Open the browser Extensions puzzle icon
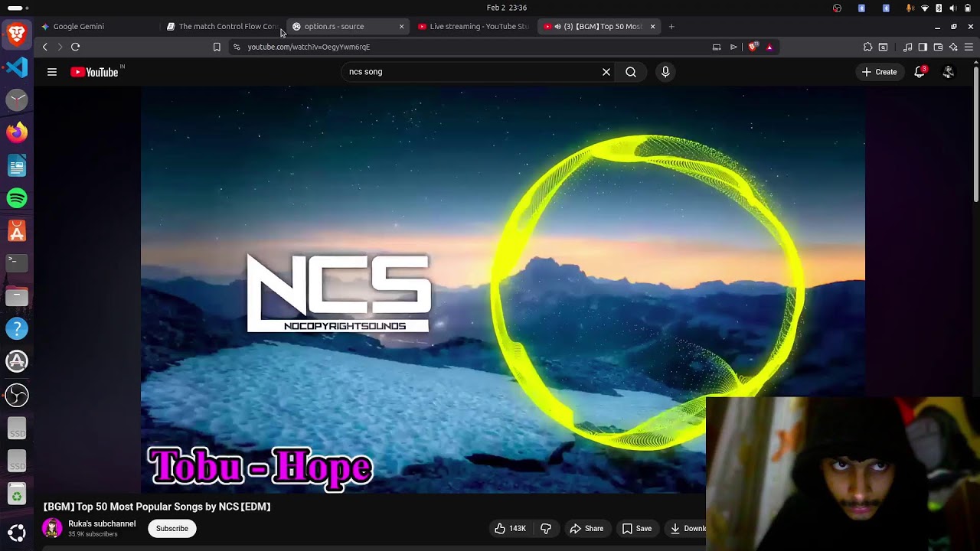980x551 pixels. (x=867, y=47)
